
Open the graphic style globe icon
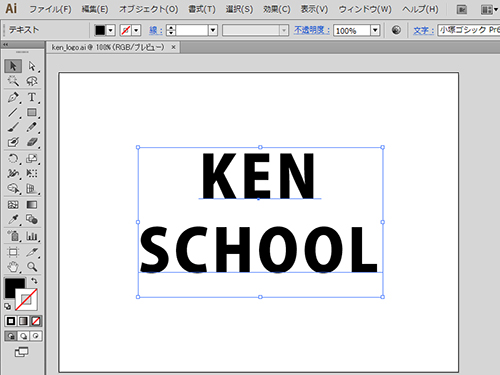[396, 30]
